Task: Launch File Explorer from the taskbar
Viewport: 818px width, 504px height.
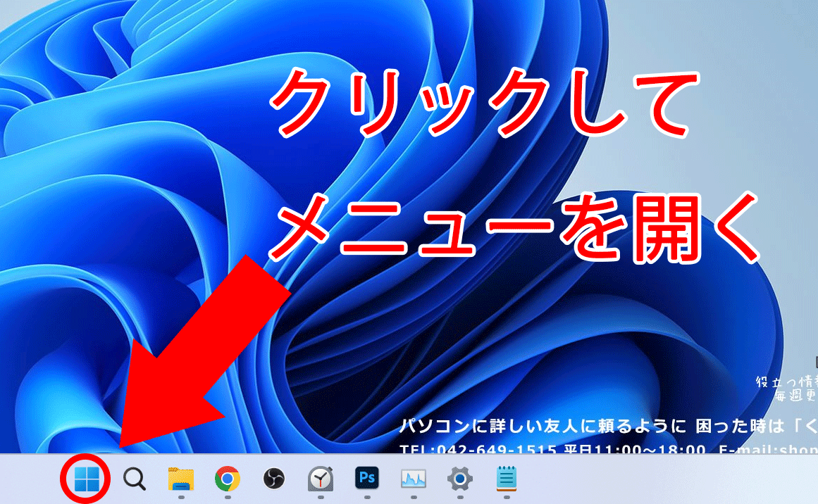Action: click(180, 479)
